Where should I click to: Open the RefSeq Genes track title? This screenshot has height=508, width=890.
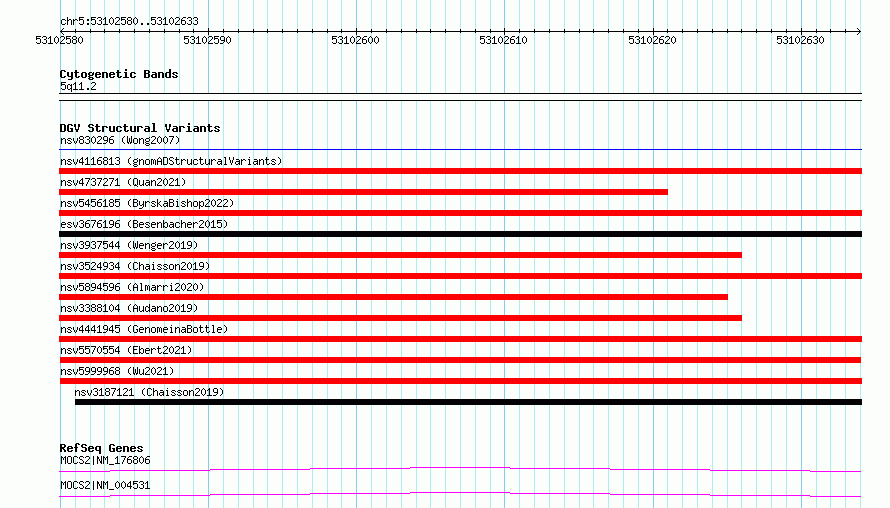click(x=101, y=448)
